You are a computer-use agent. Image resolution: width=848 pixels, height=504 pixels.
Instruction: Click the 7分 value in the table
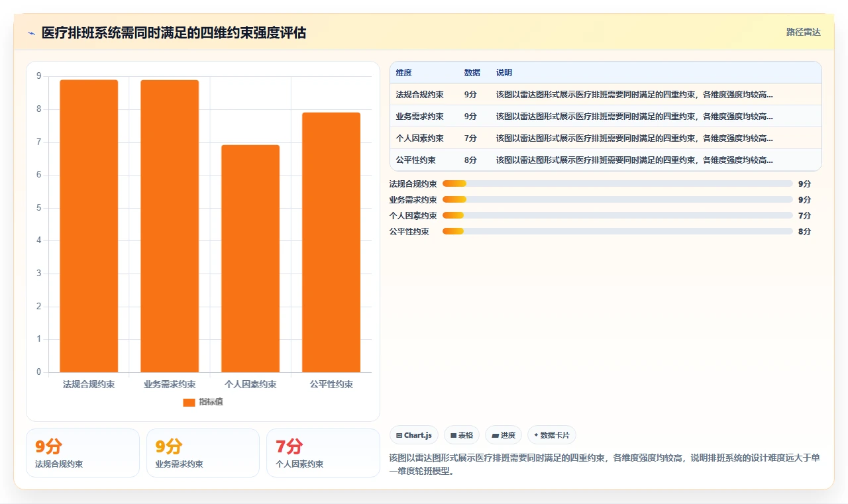tap(470, 138)
